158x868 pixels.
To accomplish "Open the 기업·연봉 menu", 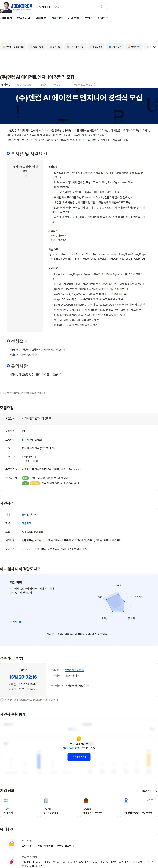I will [x=73, y=18].
